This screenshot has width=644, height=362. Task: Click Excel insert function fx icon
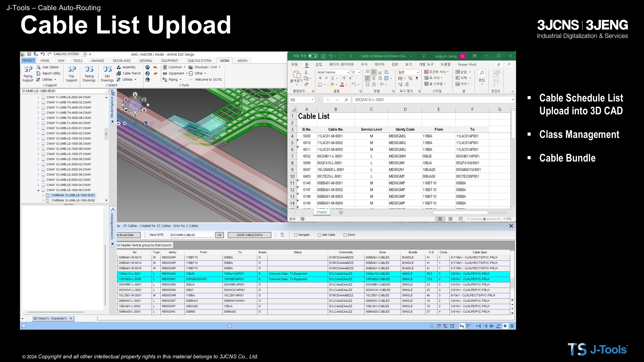pos(346,100)
